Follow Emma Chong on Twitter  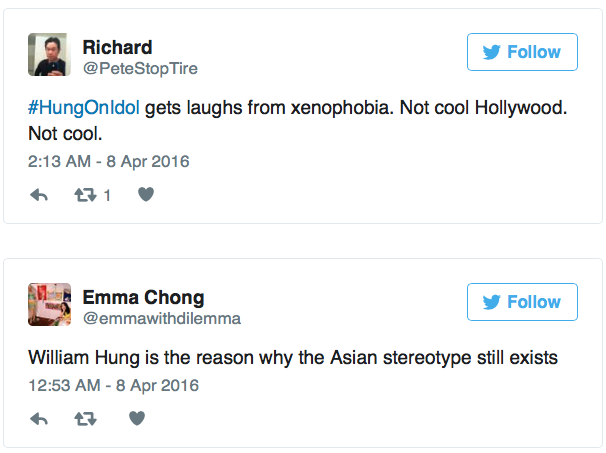522,301
